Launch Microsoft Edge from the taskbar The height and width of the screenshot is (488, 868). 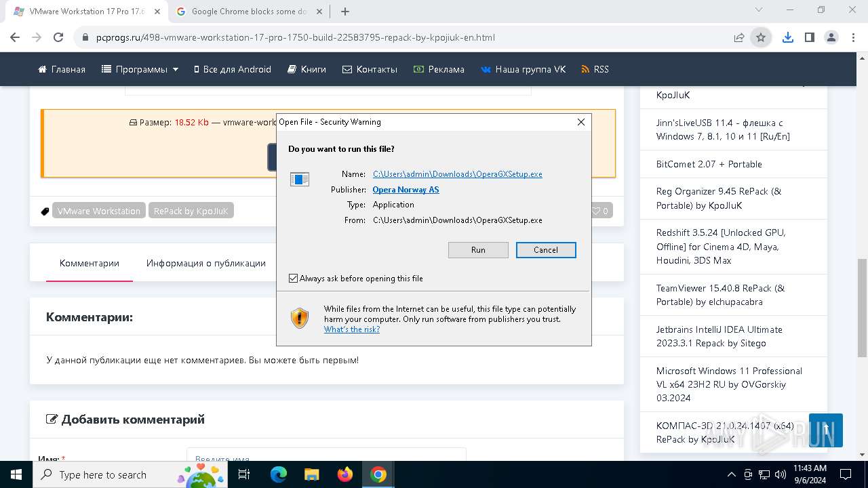click(279, 474)
